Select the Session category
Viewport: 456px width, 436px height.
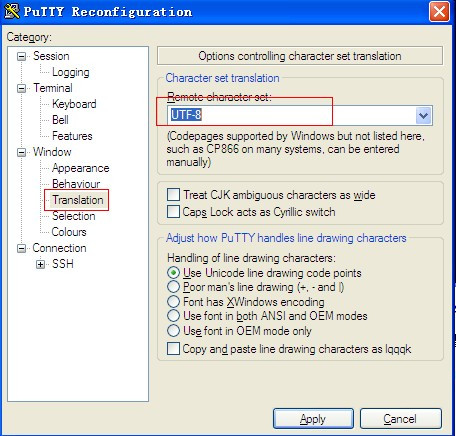(x=51, y=56)
